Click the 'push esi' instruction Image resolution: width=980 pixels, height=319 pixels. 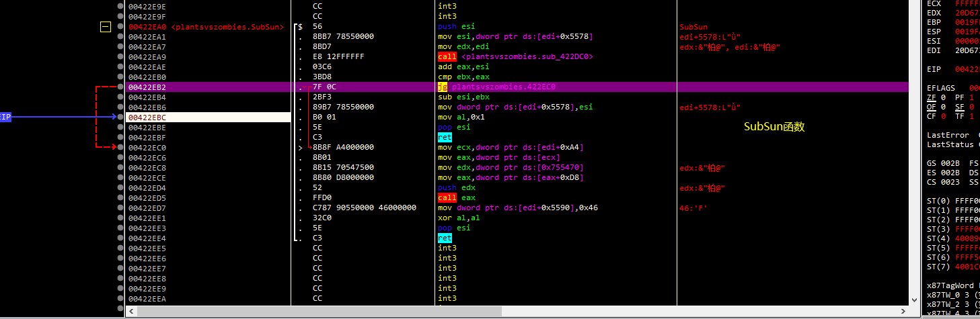coord(457,27)
